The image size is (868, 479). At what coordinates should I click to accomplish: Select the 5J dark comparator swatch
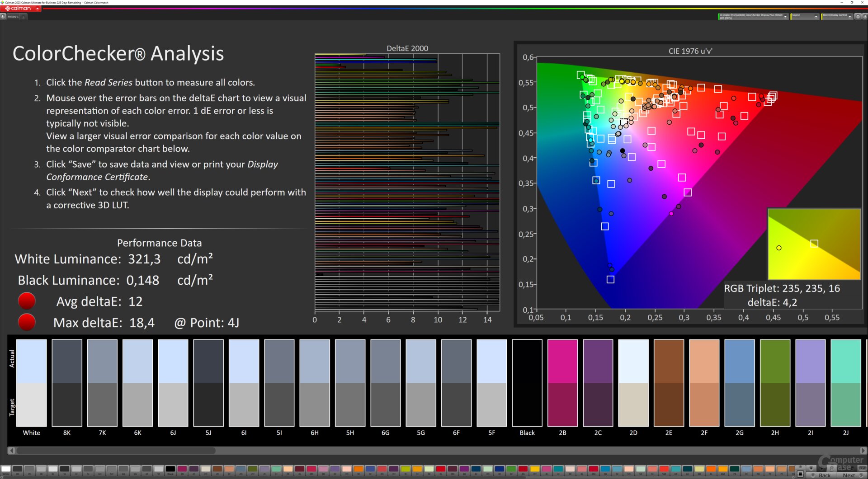[208, 383]
